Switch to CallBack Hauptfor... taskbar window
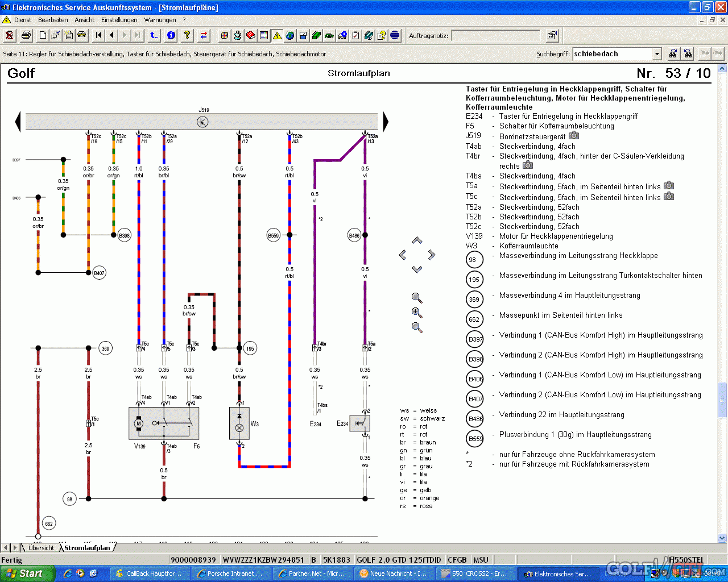The image size is (728, 582). (x=149, y=573)
